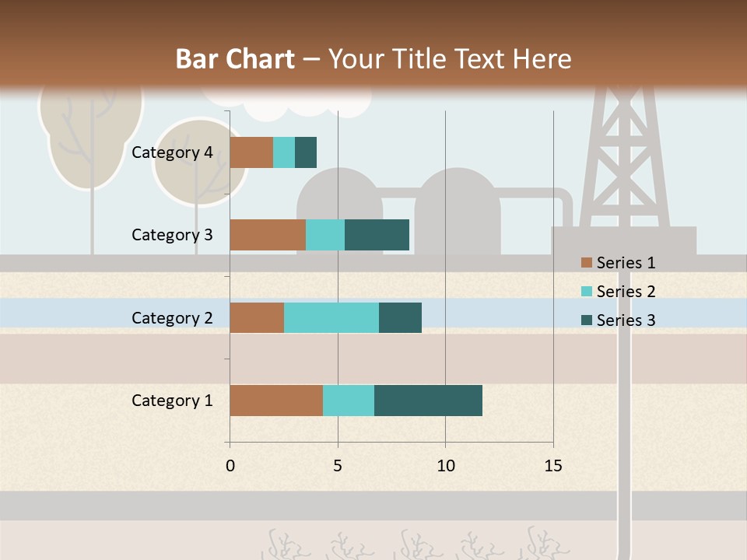
Task: Click the "Series 2" legend text
Action: (626, 292)
